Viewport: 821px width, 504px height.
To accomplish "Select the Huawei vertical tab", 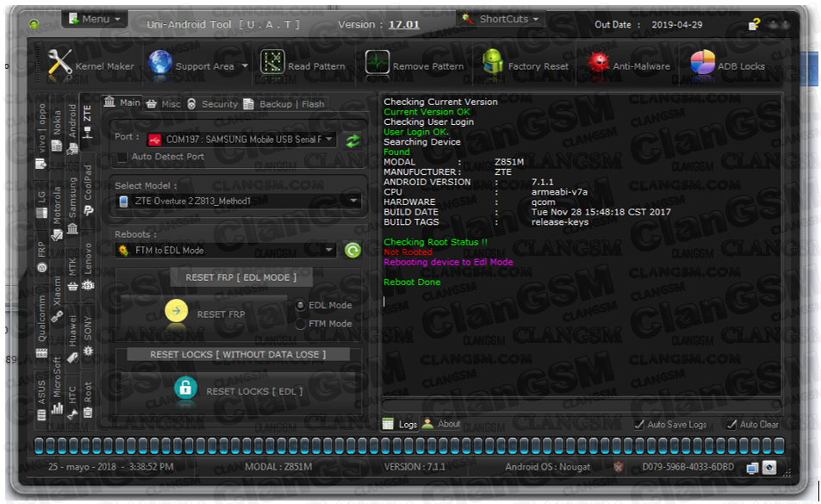I will pos(72,338).
